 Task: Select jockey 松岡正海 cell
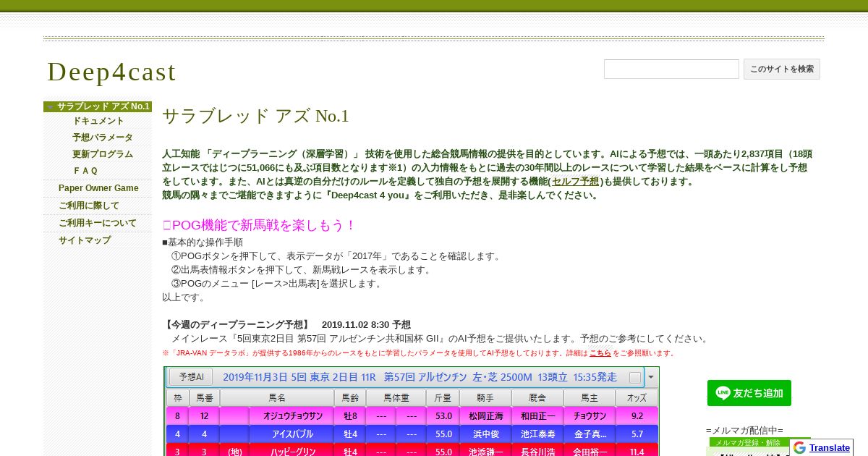point(485,416)
